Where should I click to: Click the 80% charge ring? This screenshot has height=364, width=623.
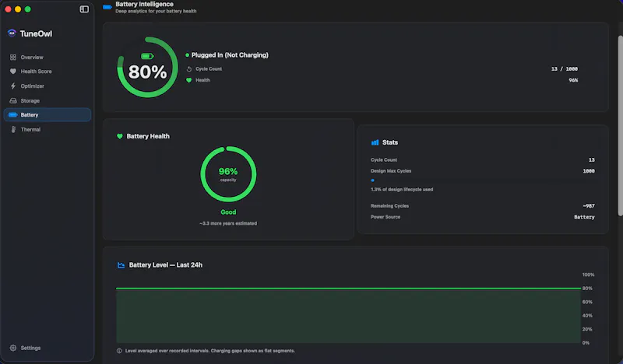pyautogui.click(x=147, y=67)
